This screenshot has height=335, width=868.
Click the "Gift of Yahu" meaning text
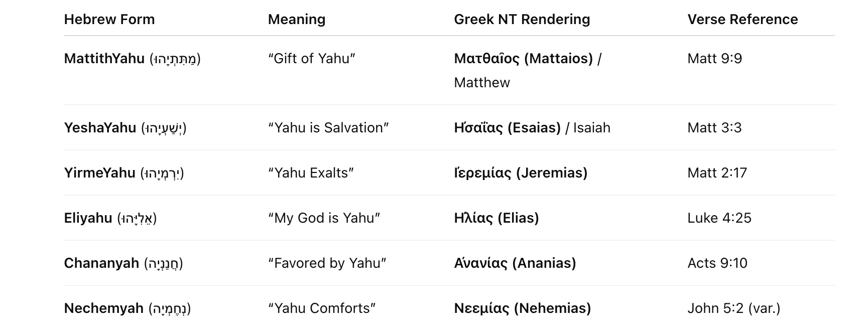point(311,59)
